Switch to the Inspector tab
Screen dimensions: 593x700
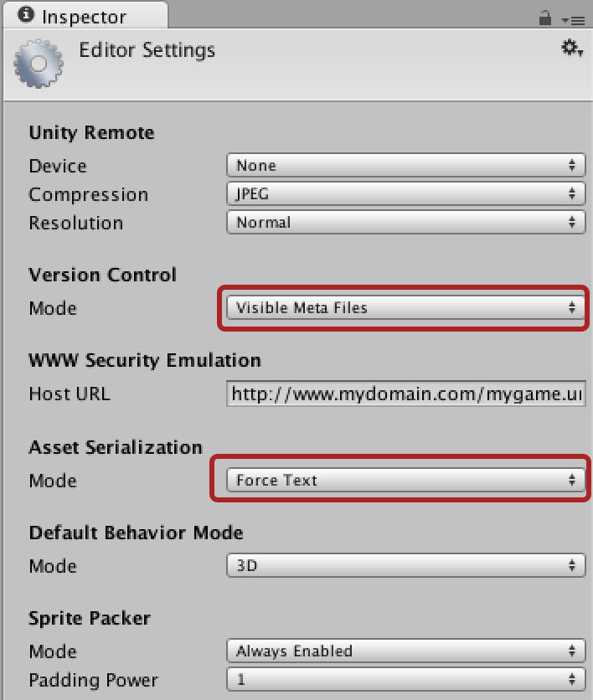(85, 16)
